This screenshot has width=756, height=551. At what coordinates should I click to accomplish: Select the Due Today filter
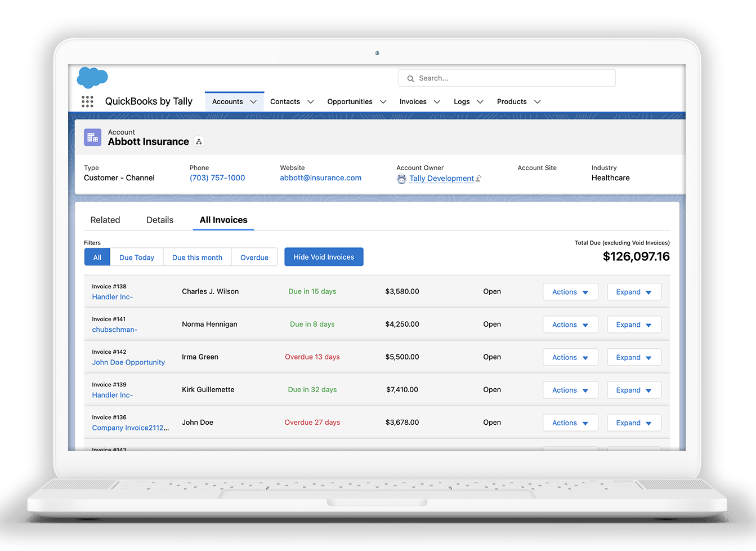[x=136, y=257]
